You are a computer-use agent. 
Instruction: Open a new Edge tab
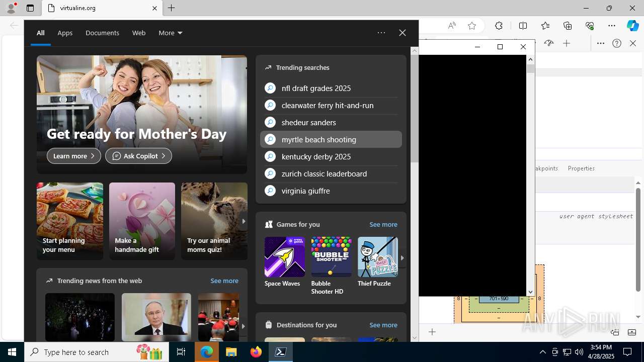[x=172, y=8]
